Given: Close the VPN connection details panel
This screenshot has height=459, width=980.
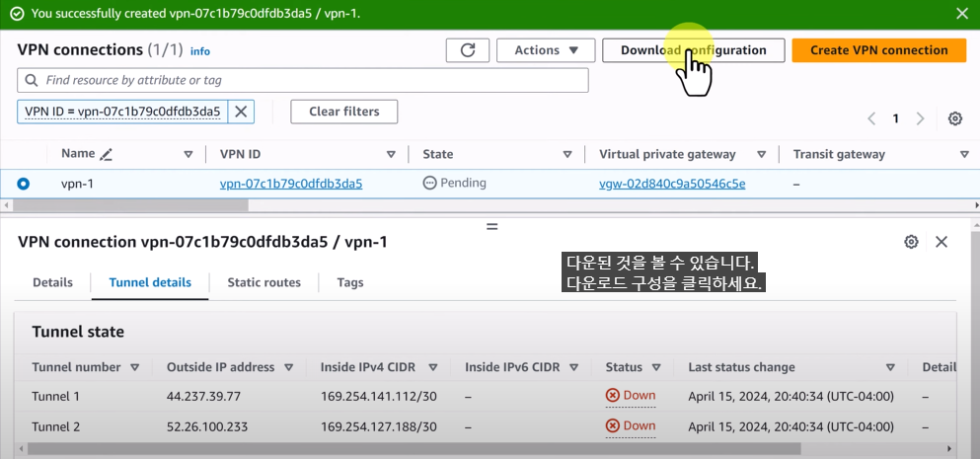Looking at the screenshot, I should (942, 242).
